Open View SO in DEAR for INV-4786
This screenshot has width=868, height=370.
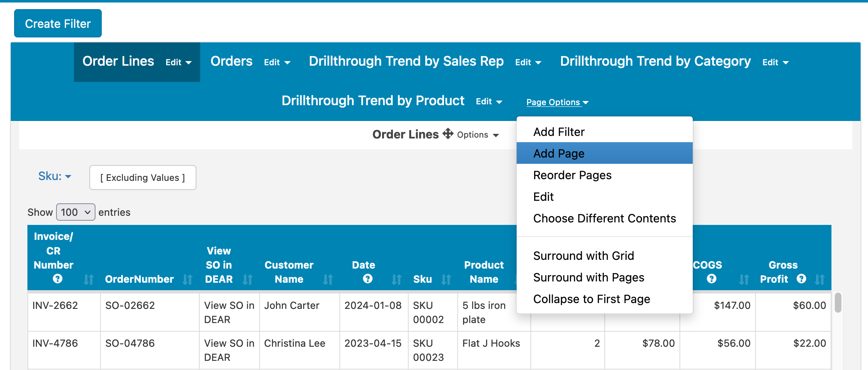(x=229, y=350)
